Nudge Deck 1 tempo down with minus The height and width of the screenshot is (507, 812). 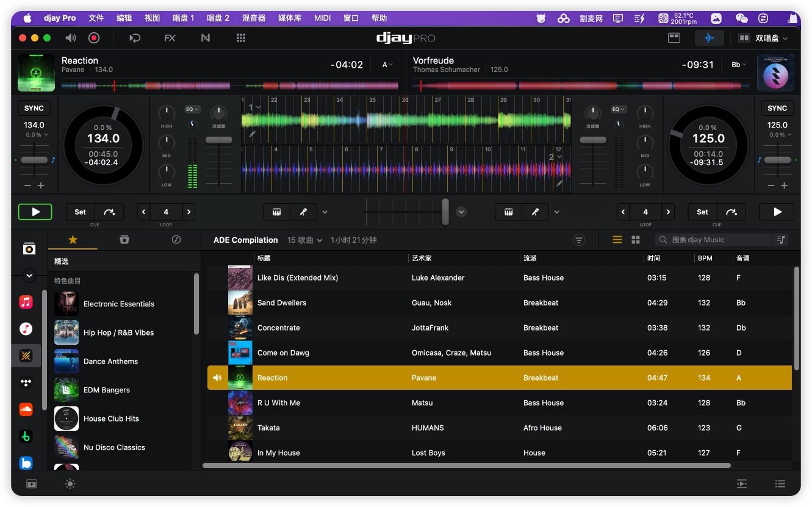(x=27, y=185)
